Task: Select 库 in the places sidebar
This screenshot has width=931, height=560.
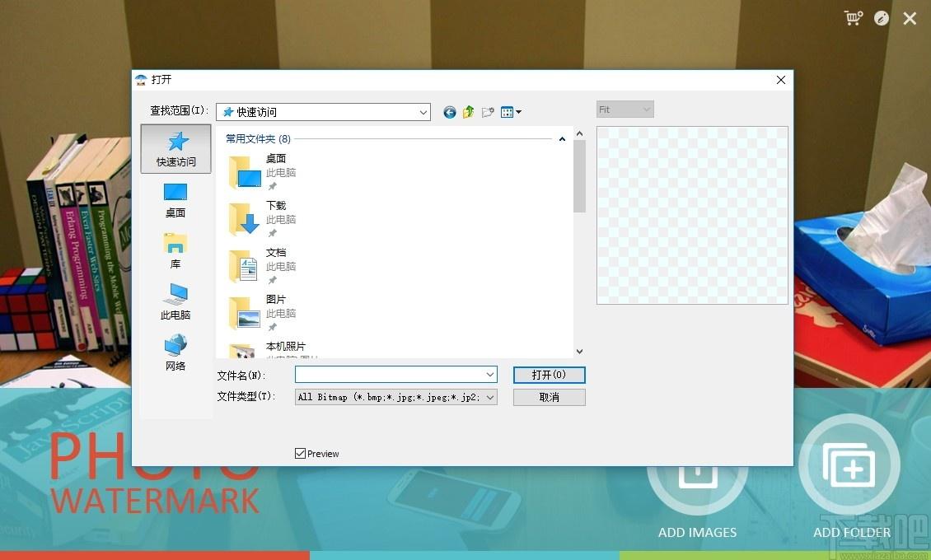Action: click(x=175, y=251)
